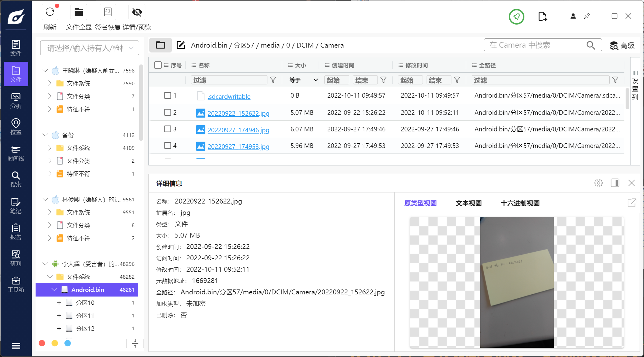Open the 时间线 timeline sidebar icon
Image resolution: width=644 pixels, height=357 pixels.
[16, 153]
